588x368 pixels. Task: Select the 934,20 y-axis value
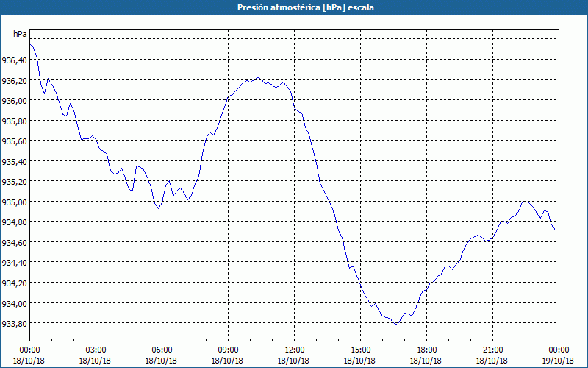tap(14, 283)
